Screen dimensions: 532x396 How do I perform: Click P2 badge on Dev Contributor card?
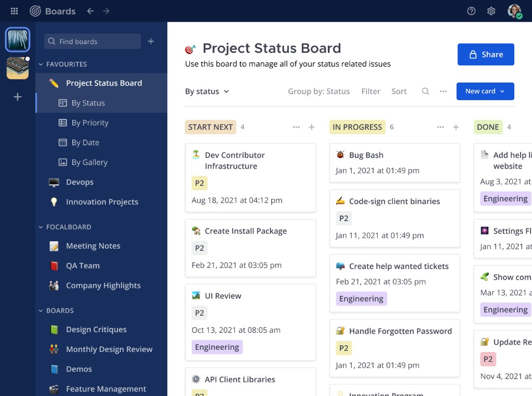pos(199,183)
